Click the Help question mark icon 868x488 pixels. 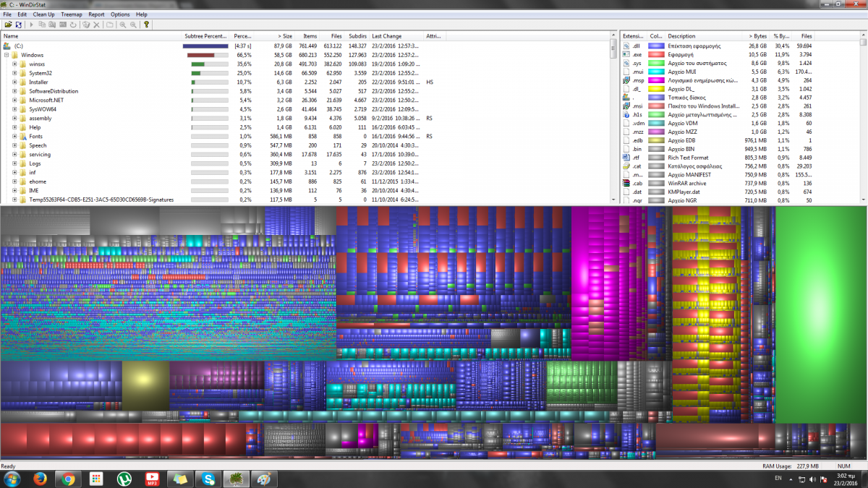pos(147,25)
